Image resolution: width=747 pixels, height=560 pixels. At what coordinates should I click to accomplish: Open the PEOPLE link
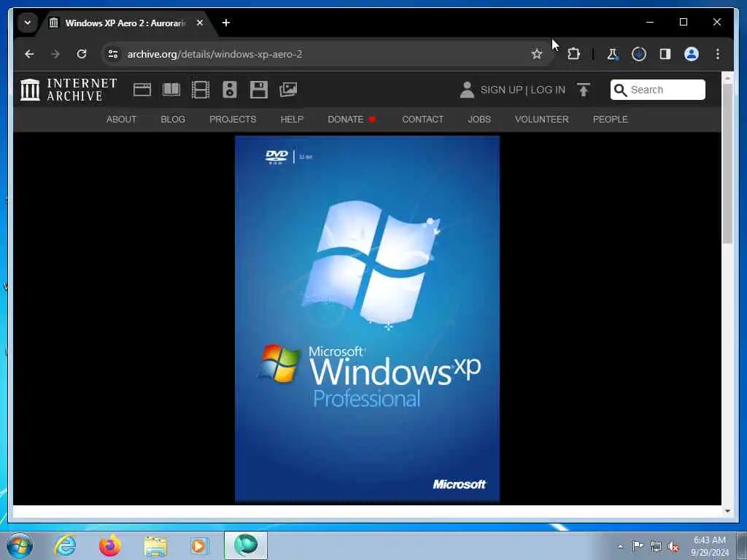click(611, 119)
